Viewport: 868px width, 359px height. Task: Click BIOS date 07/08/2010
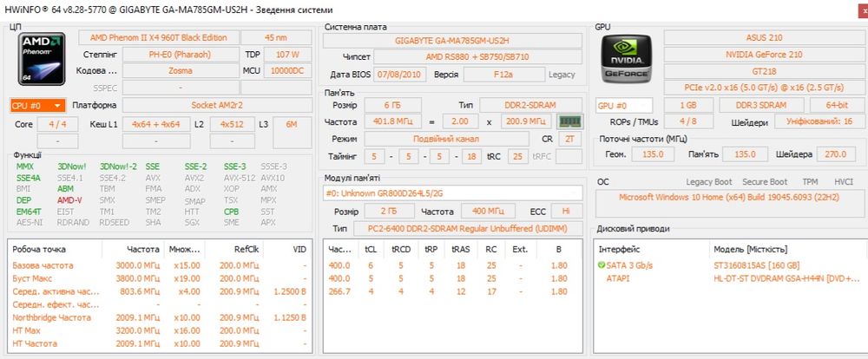click(x=399, y=75)
